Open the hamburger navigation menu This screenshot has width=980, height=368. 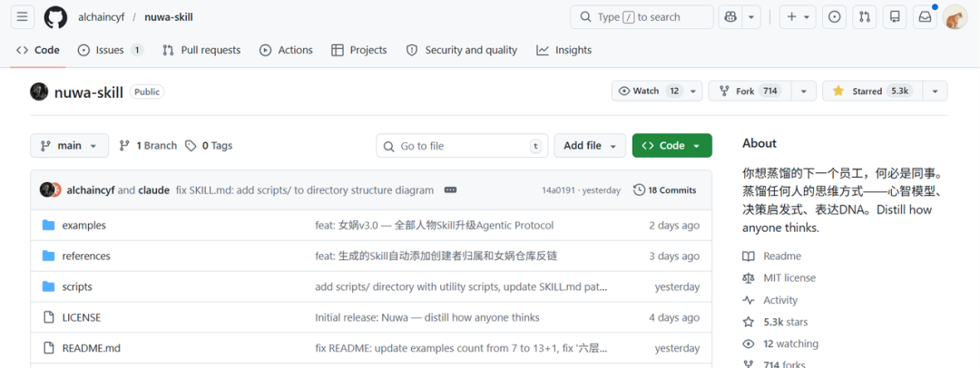click(22, 17)
